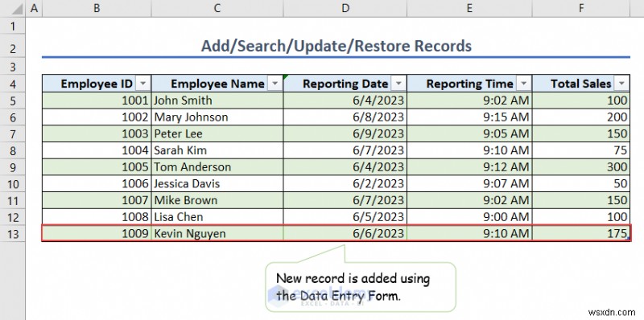Select employee ID cell 1009
Image resolution: width=644 pixels, height=320 pixels.
[x=97, y=234]
